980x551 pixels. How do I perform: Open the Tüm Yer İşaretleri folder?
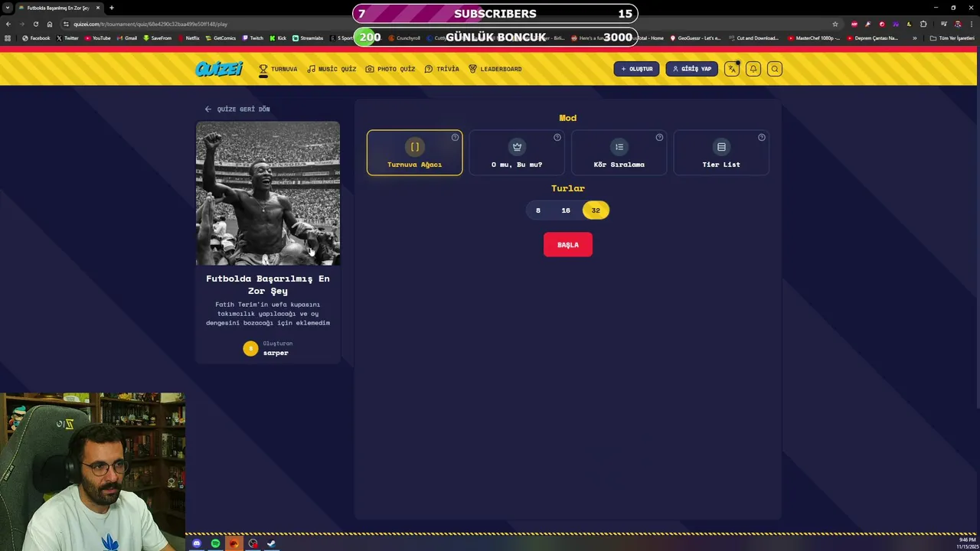point(952,37)
